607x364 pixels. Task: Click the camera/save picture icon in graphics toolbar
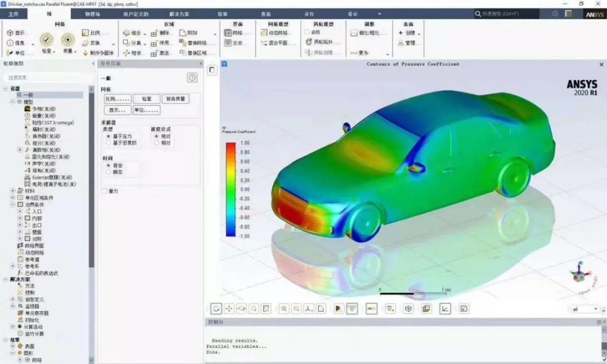pyautogui.click(x=464, y=308)
